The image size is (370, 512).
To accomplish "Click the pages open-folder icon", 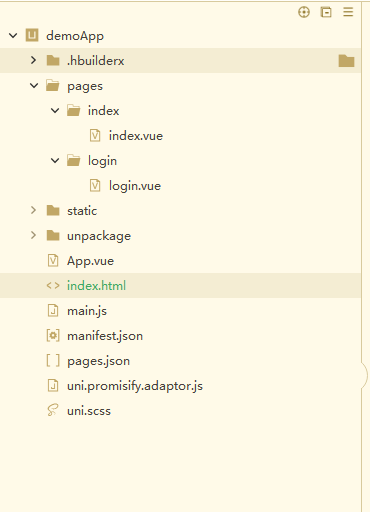I will tap(53, 86).
